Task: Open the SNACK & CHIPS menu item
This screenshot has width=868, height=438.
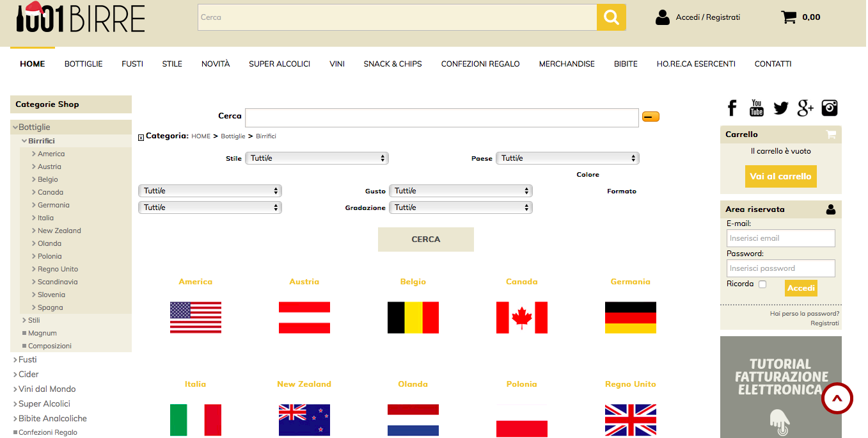Action: pyautogui.click(x=393, y=64)
